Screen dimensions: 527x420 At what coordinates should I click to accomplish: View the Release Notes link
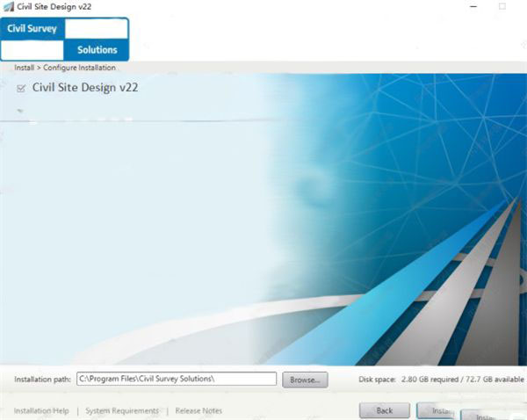tap(199, 410)
